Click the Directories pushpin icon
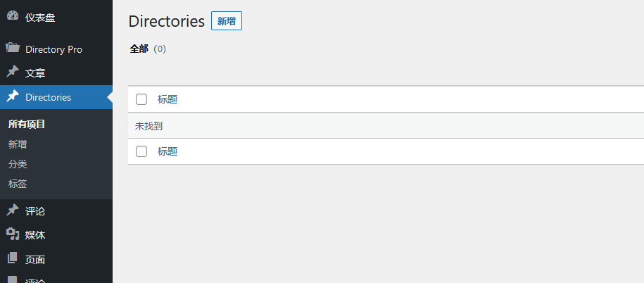 (x=13, y=97)
